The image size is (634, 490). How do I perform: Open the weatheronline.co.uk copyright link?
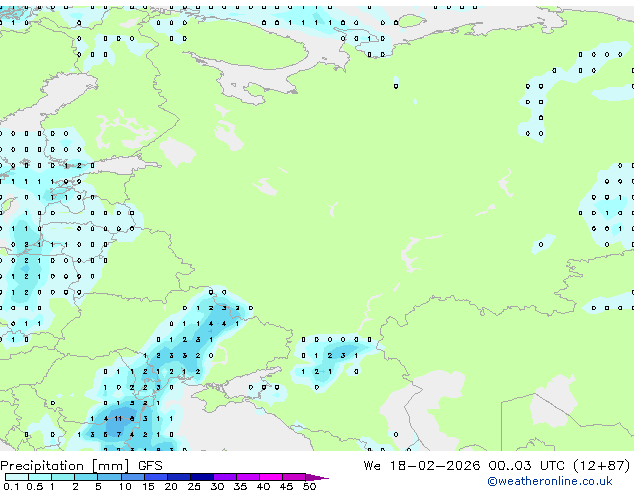point(549,481)
